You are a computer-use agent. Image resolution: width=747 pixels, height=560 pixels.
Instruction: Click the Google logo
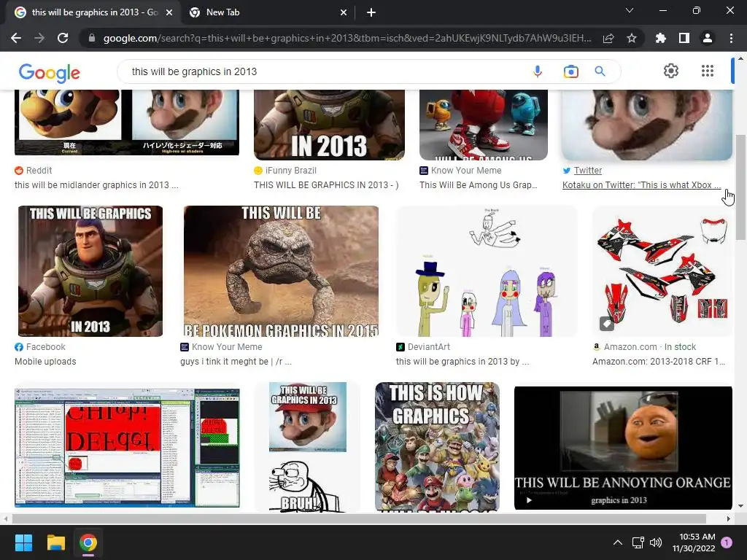49,73
